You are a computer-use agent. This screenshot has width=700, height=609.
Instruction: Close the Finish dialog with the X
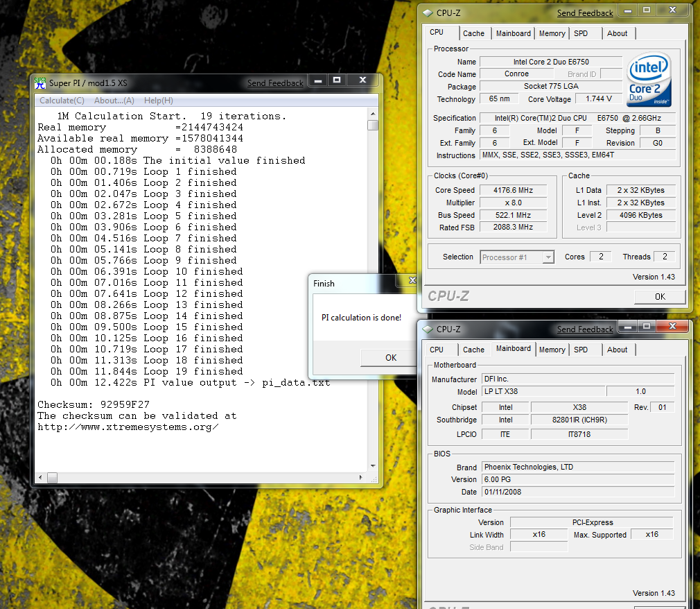click(x=412, y=280)
